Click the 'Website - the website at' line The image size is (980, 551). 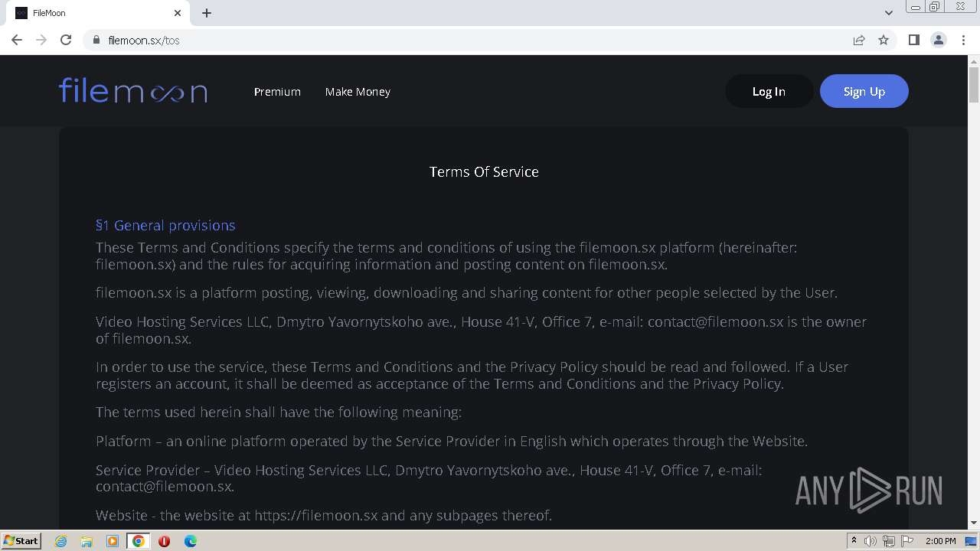[x=324, y=515]
